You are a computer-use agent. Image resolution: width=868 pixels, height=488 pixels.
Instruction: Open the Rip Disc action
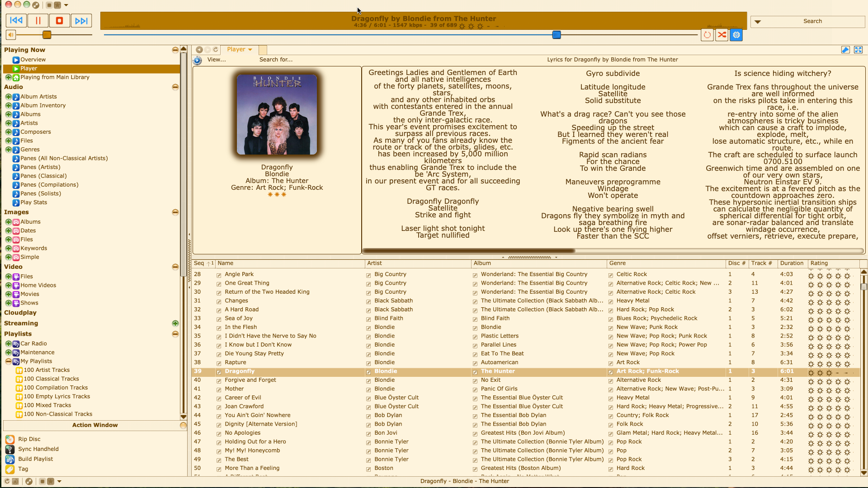(x=29, y=439)
